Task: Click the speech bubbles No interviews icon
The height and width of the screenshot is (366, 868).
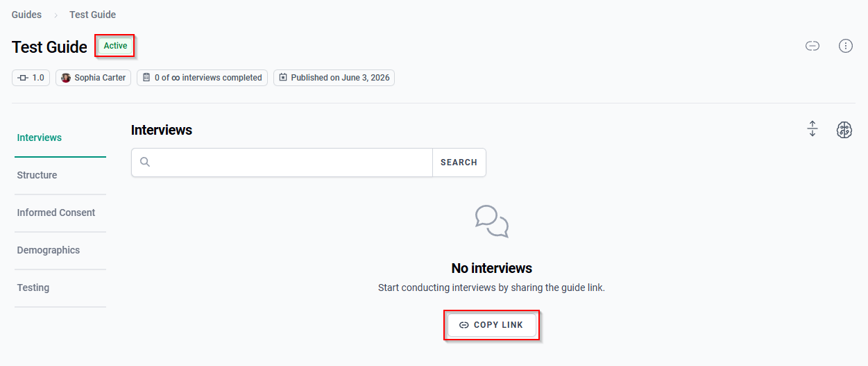Action: click(x=492, y=222)
